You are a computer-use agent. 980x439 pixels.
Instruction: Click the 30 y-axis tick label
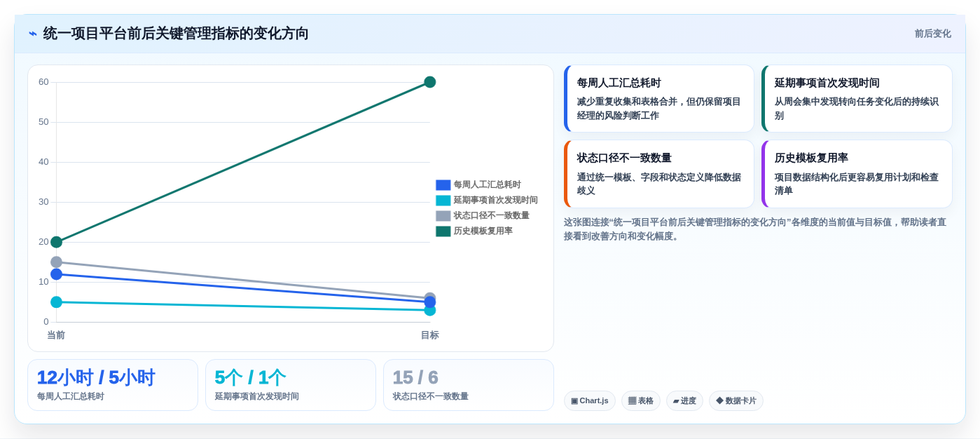click(x=43, y=202)
